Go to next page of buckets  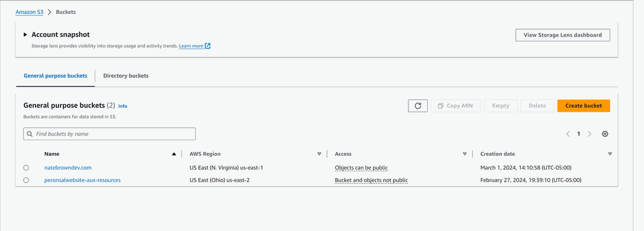pyautogui.click(x=589, y=134)
